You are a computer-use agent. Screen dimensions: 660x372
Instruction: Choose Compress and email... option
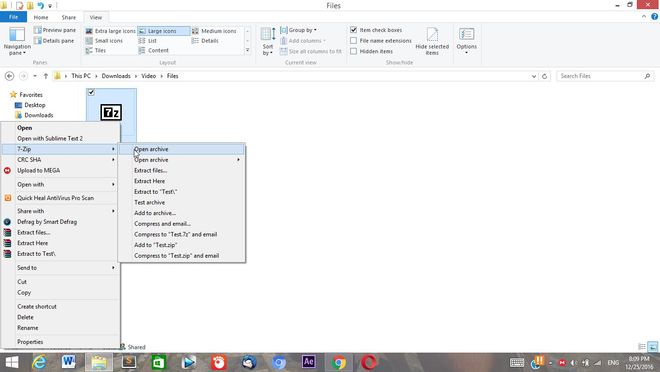[x=182, y=223]
